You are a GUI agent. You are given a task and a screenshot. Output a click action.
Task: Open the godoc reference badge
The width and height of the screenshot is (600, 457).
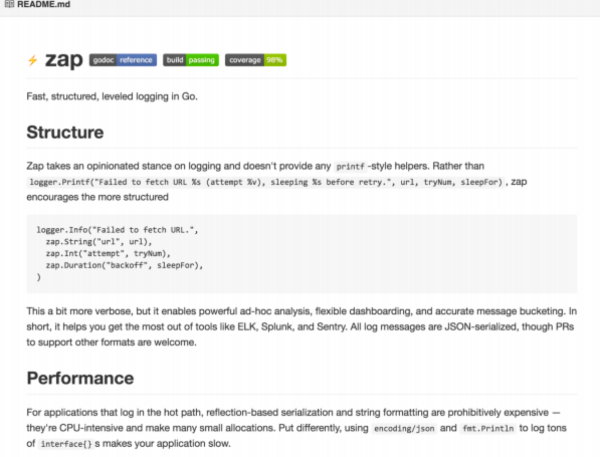coord(123,60)
